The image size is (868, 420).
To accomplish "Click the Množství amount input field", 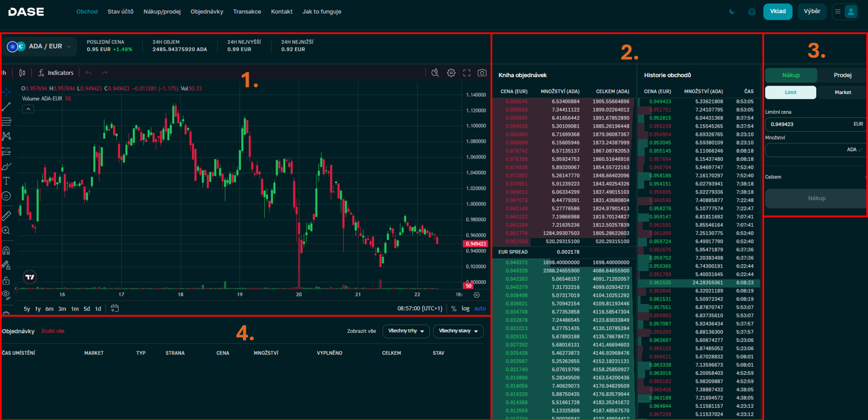I will (x=805, y=150).
